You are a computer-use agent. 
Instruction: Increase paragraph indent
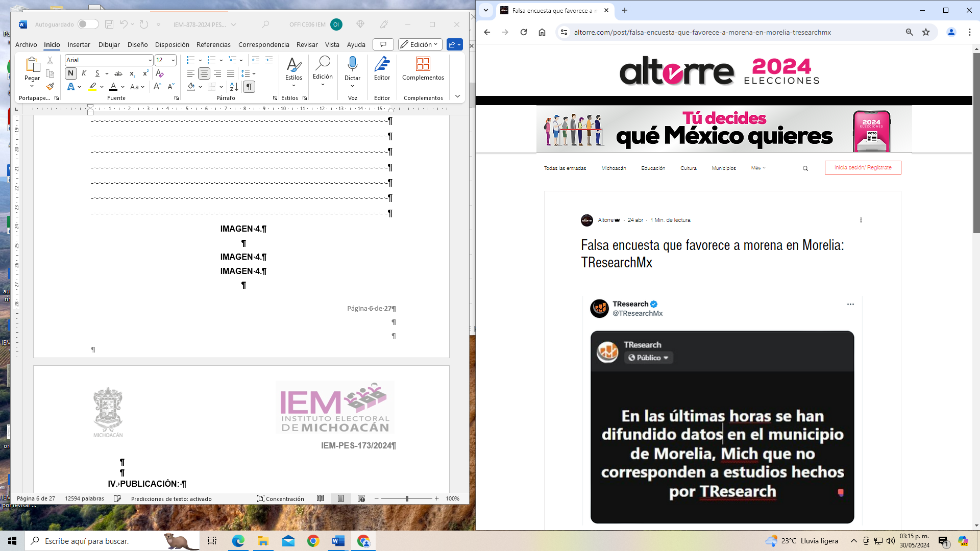[269, 60]
